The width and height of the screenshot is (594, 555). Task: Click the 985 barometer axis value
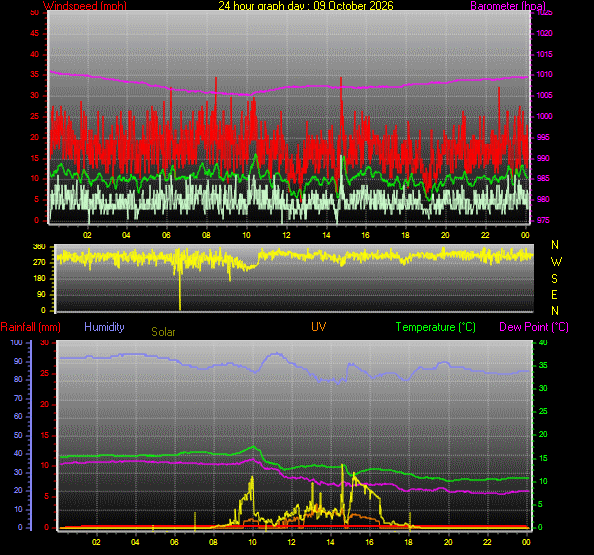[x=543, y=178]
